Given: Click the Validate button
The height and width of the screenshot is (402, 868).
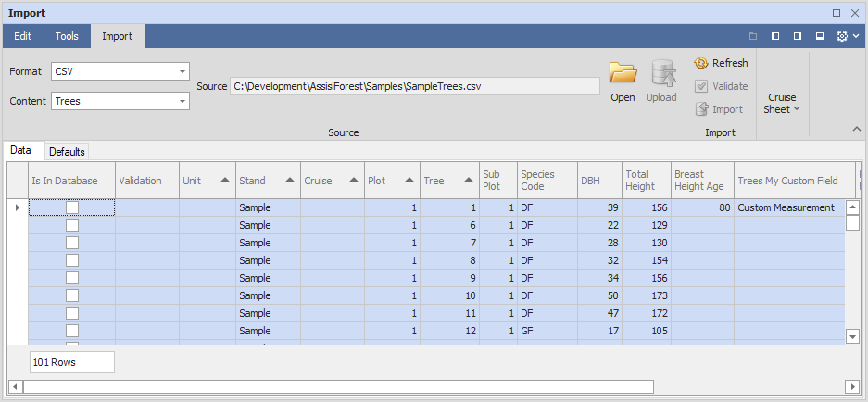Looking at the screenshot, I should (721, 86).
